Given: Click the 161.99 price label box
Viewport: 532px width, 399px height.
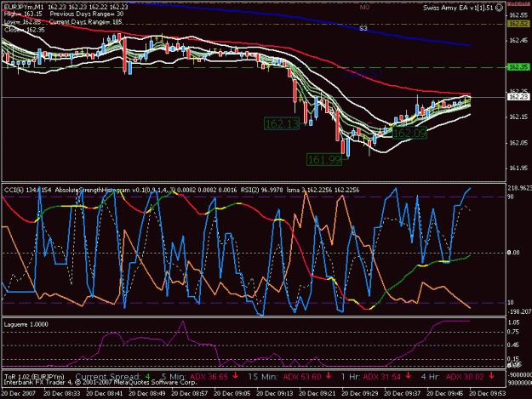Looking at the screenshot, I should pos(324,159).
